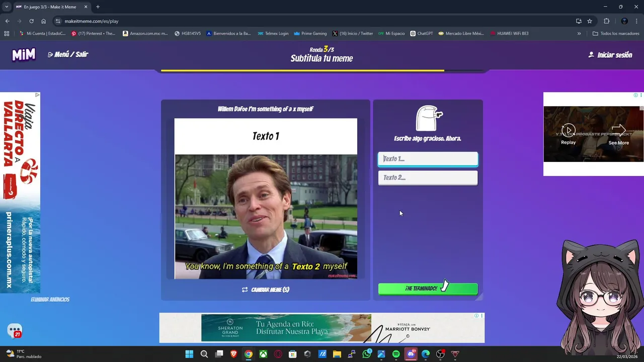The image size is (644, 362).
Task: Open the browser home page
Action: (43, 21)
